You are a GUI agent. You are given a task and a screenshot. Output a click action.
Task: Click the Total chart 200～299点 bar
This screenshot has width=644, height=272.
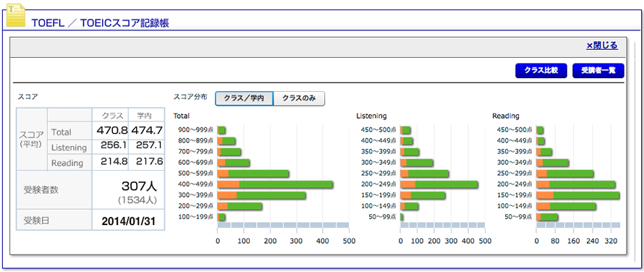point(240,206)
